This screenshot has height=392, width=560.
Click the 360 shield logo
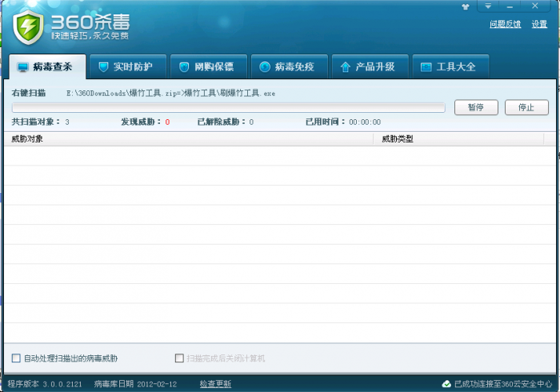click(x=28, y=27)
